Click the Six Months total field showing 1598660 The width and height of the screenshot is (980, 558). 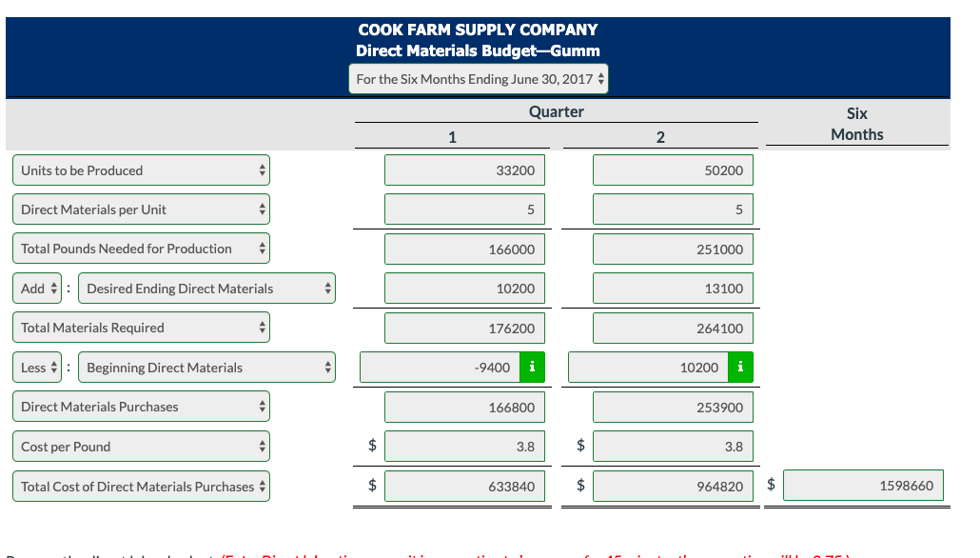[x=862, y=485]
